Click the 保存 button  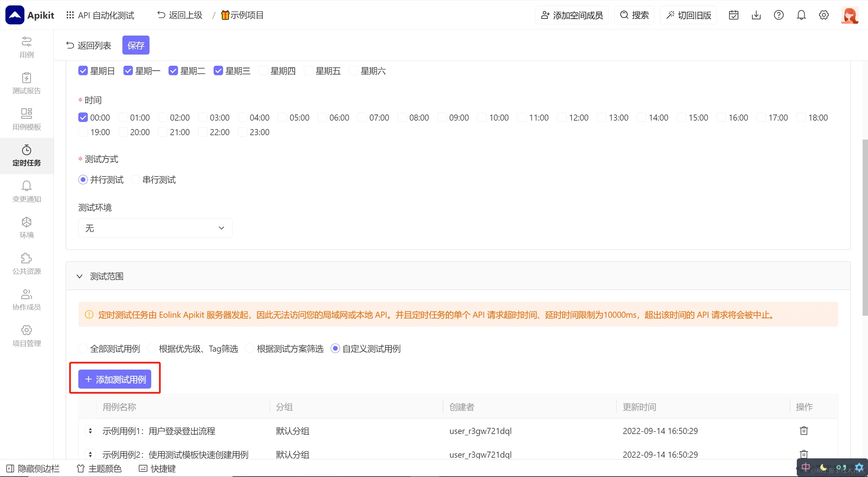pyautogui.click(x=136, y=45)
